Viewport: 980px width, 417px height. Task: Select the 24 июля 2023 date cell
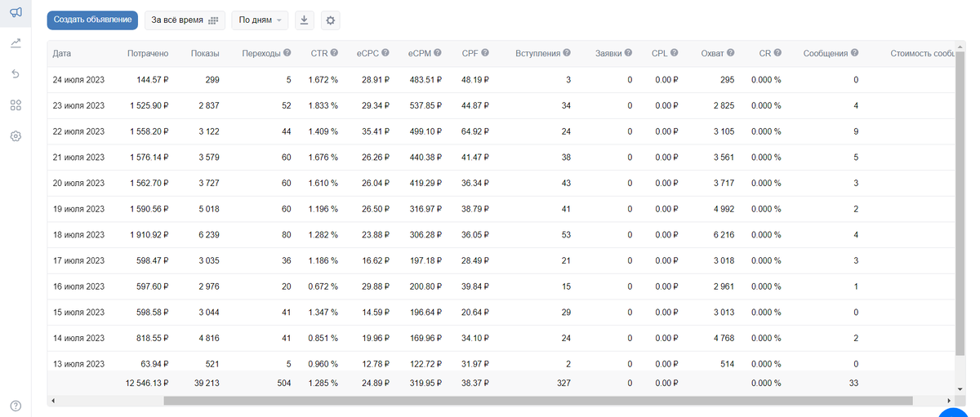(78, 80)
